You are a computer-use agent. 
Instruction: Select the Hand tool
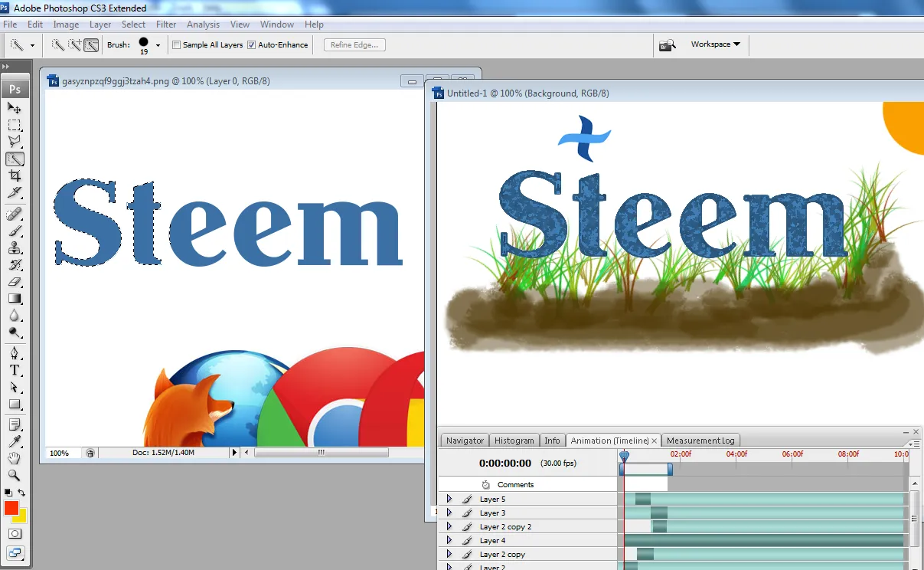15,458
